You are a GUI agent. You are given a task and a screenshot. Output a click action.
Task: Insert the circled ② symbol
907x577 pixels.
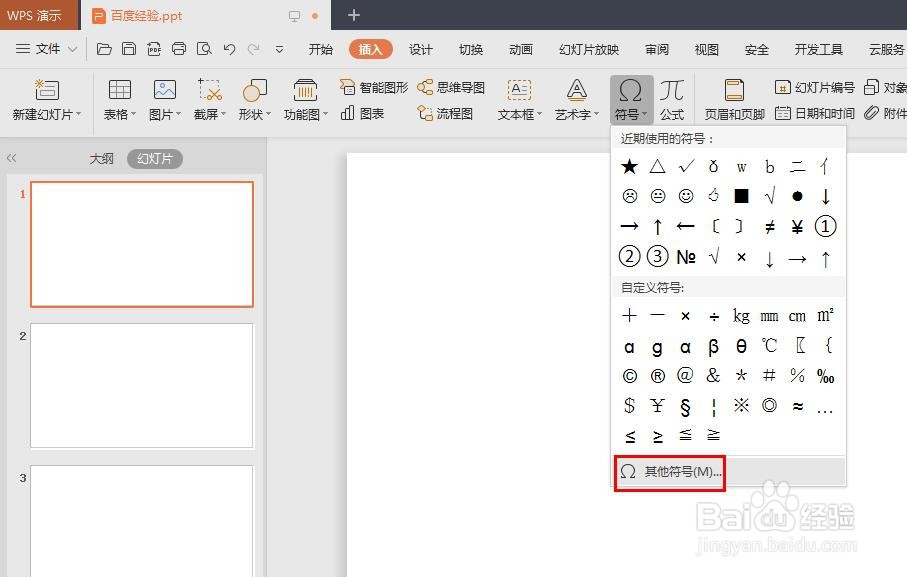(629, 256)
